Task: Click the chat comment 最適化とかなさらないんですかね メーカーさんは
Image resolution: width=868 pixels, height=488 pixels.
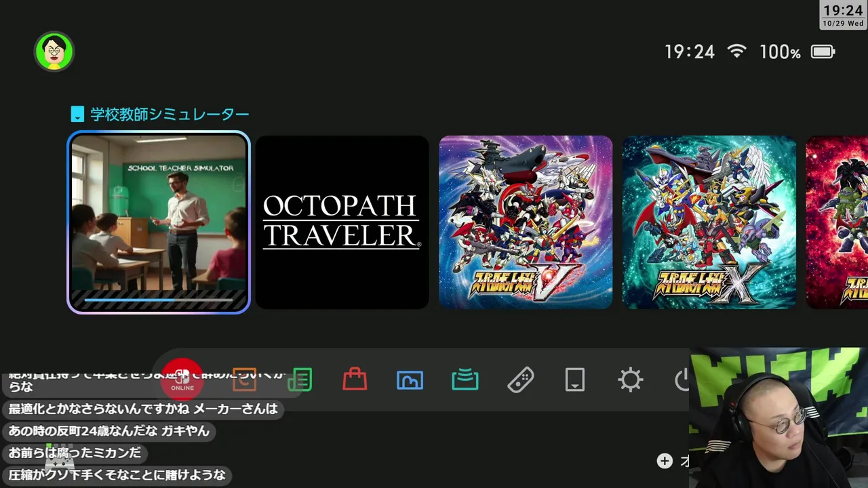Action: click(143, 409)
